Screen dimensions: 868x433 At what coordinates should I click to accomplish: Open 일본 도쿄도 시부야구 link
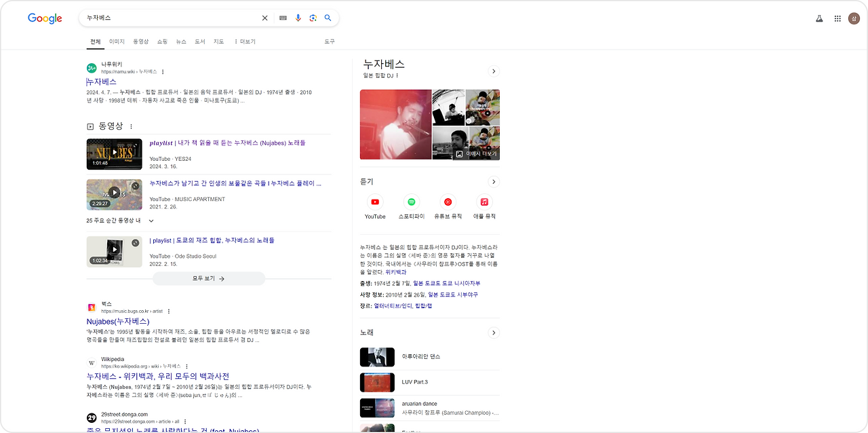[452, 295]
